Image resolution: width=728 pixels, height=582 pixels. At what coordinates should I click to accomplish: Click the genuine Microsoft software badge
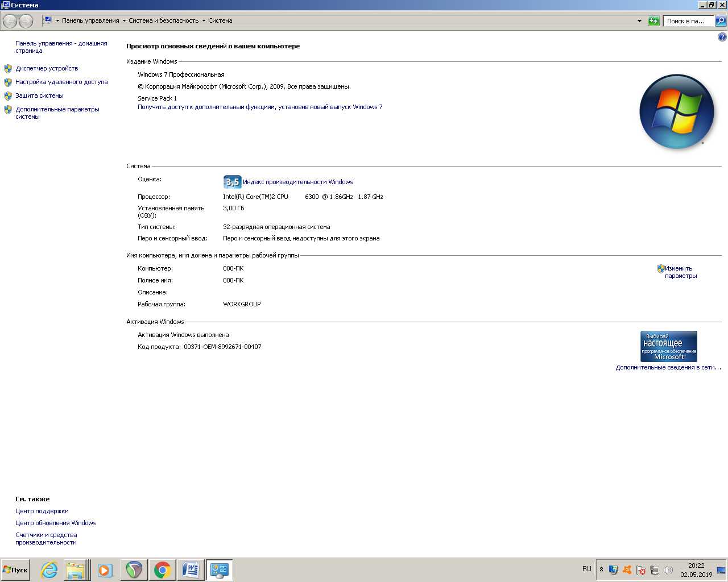click(669, 346)
